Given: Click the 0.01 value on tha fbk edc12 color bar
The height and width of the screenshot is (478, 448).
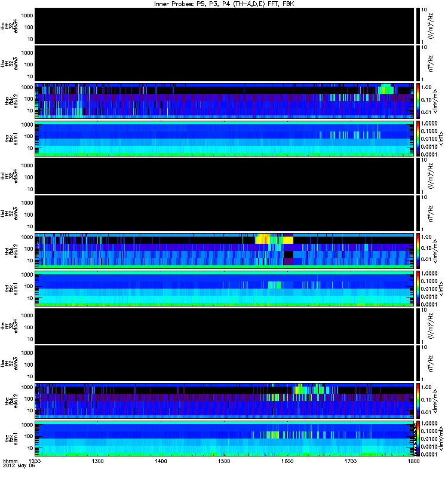Looking at the screenshot, I should click(x=426, y=112).
